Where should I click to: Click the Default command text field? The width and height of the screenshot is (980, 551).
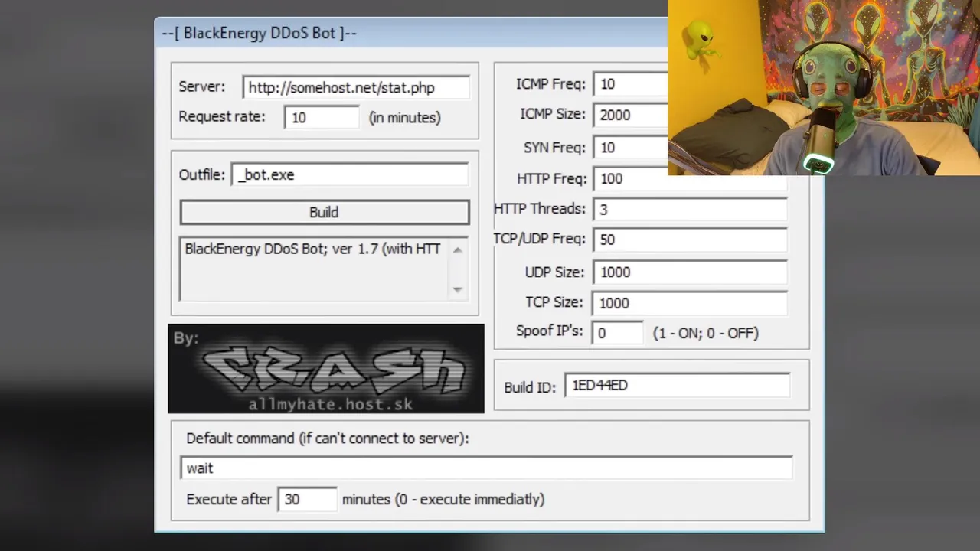pos(486,468)
